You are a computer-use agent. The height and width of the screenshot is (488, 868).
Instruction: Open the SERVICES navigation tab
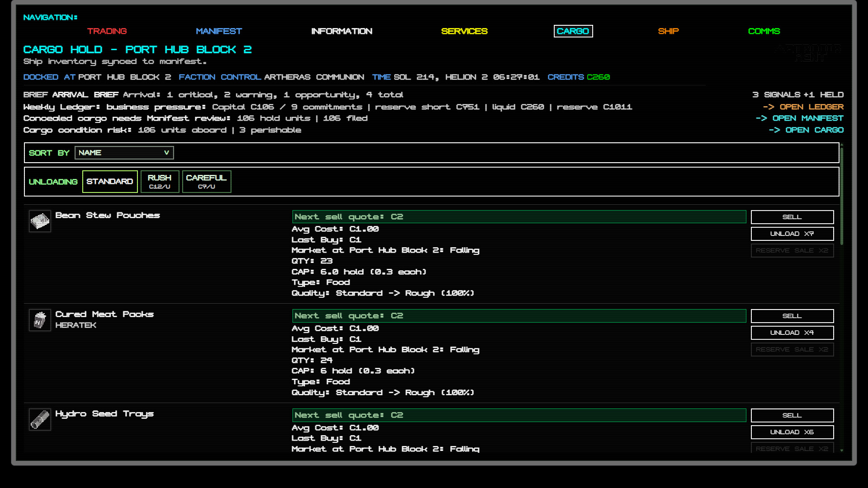464,31
